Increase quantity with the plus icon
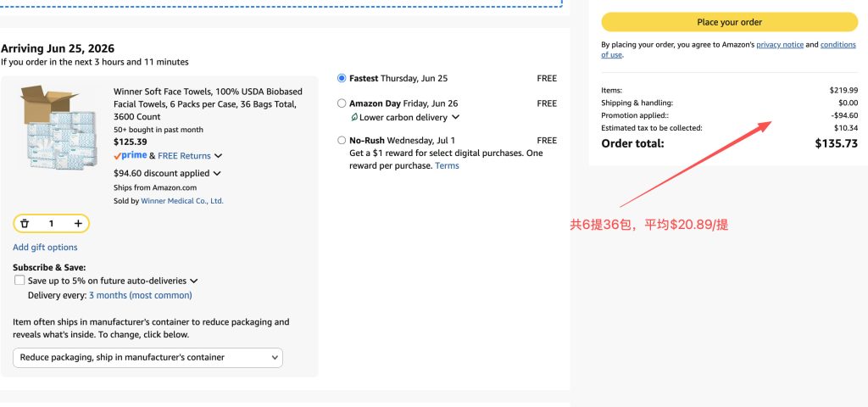The image size is (868, 407). click(x=78, y=224)
